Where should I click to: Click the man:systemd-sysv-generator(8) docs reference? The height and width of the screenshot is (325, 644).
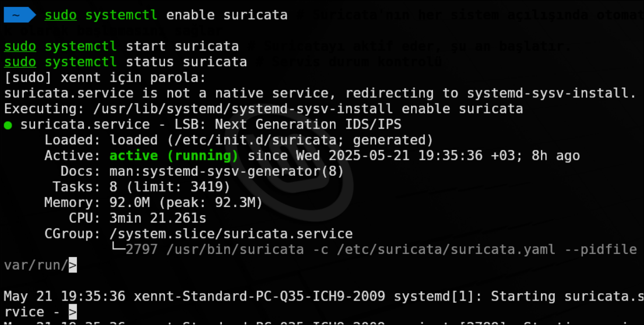227,172
